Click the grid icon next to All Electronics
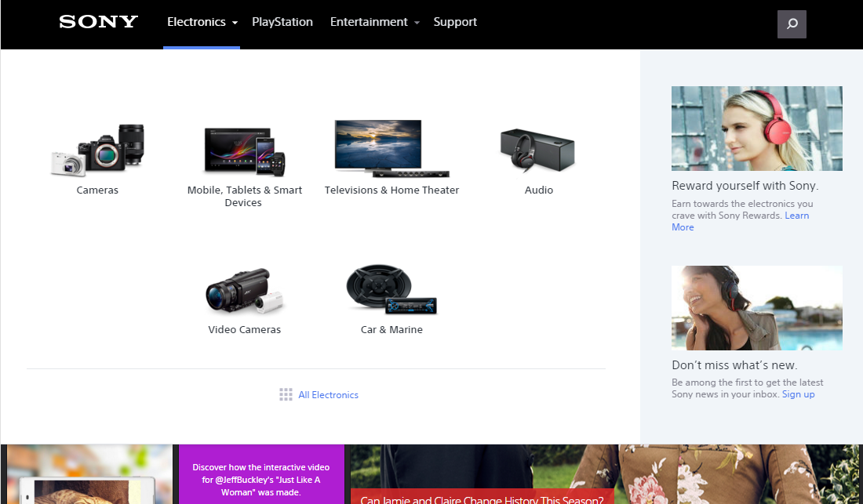Screen dimensions: 863x504 click(x=286, y=394)
